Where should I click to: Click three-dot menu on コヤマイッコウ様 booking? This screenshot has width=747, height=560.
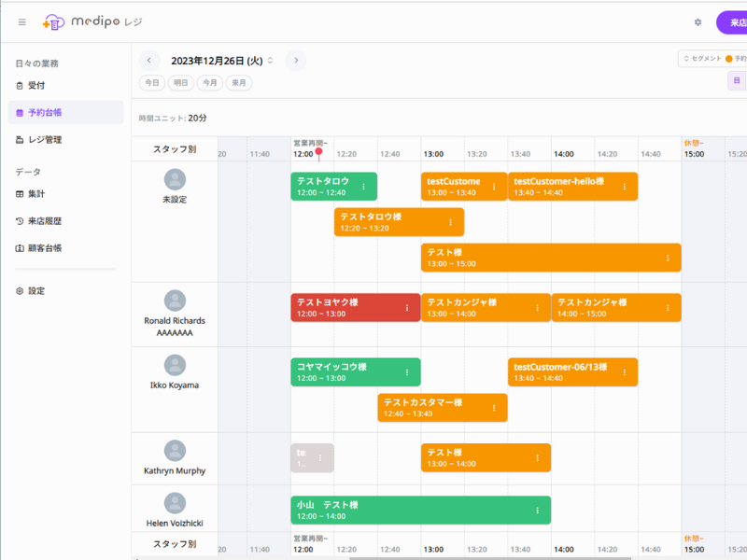[407, 372]
